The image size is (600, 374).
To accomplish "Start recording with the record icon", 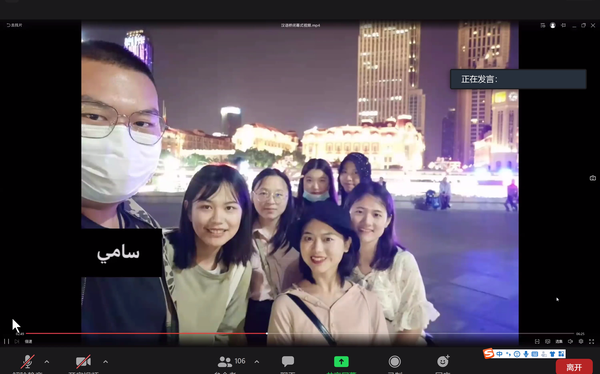I will click(x=395, y=361).
